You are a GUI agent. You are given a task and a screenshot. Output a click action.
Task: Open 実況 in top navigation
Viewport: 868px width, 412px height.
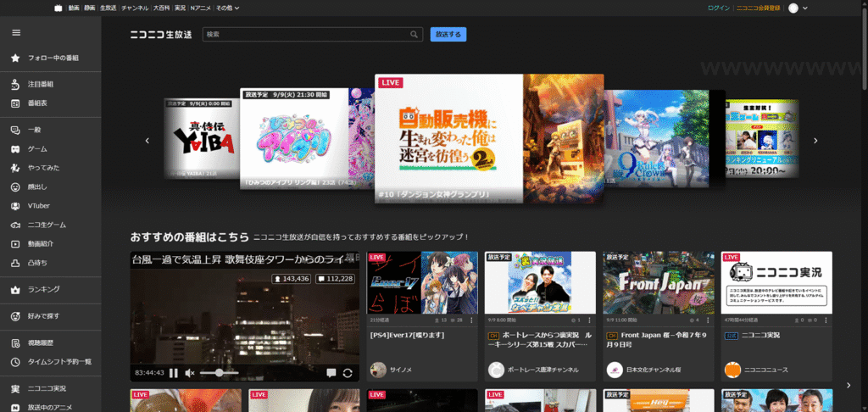pyautogui.click(x=180, y=8)
